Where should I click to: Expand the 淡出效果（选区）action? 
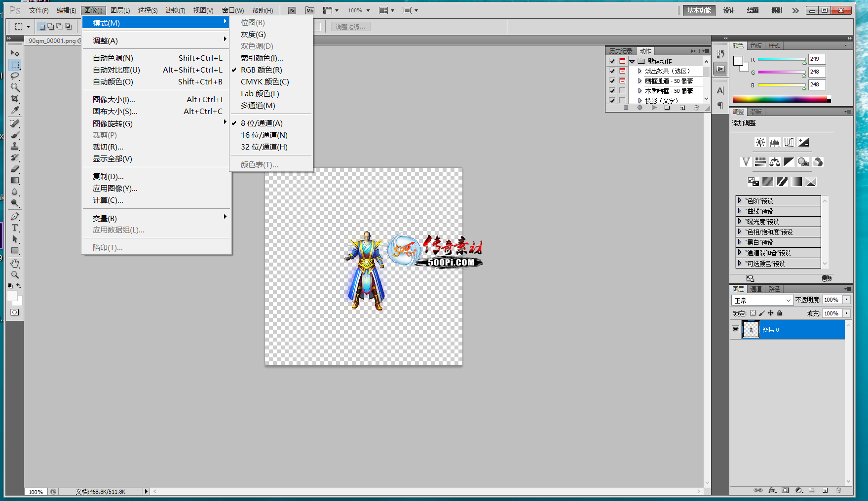tap(640, 71)
